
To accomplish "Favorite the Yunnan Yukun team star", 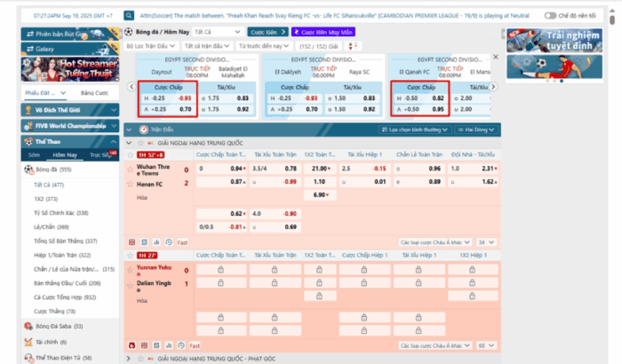I will point(130,271).
